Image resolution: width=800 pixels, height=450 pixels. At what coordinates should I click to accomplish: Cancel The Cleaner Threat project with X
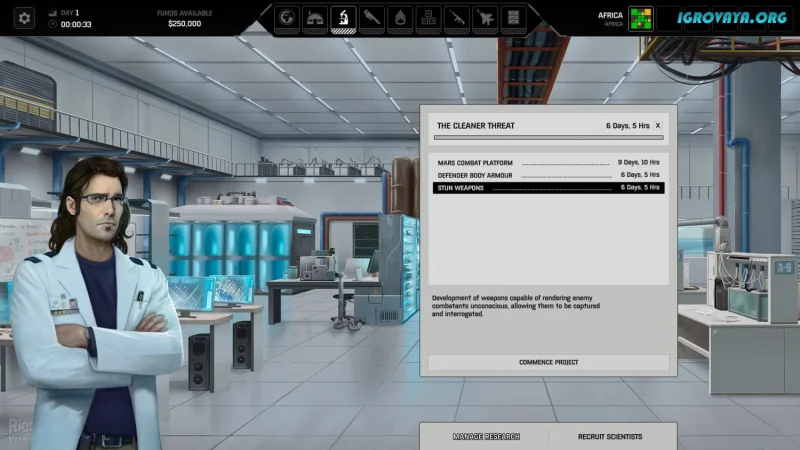[x=657, y=126]
